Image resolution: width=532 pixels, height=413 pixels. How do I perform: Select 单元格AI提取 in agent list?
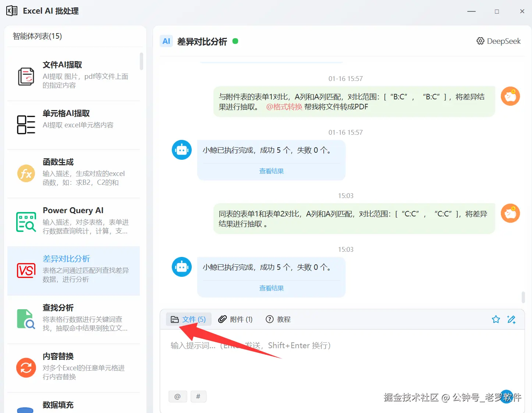click(x=74, y=125)
